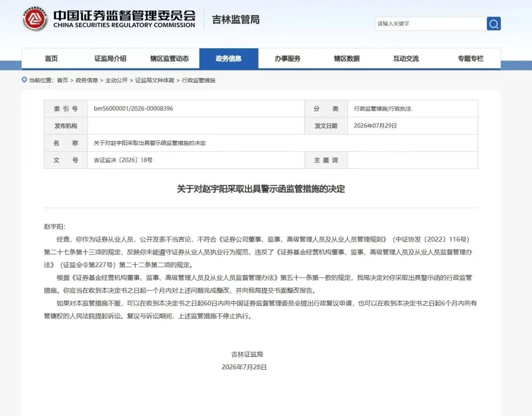Click the 吉林监管局 header title
This screenshot has height=416, width=532.
(x=236, y=20)
